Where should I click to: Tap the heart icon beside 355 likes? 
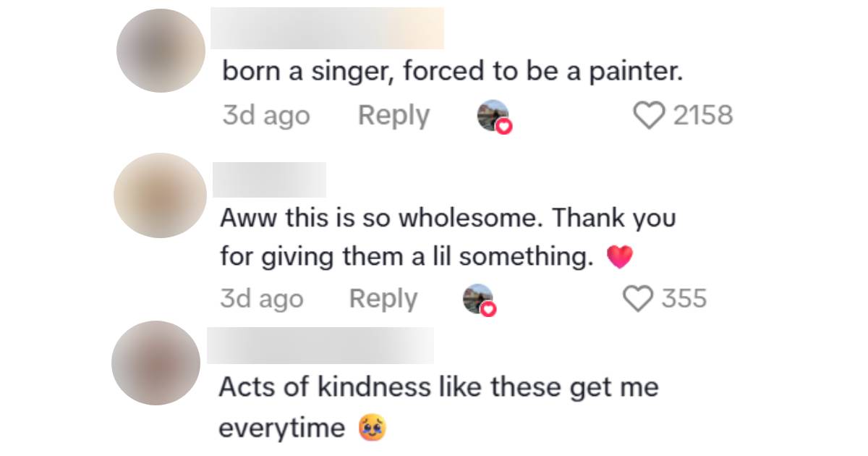tap(638, 299)
